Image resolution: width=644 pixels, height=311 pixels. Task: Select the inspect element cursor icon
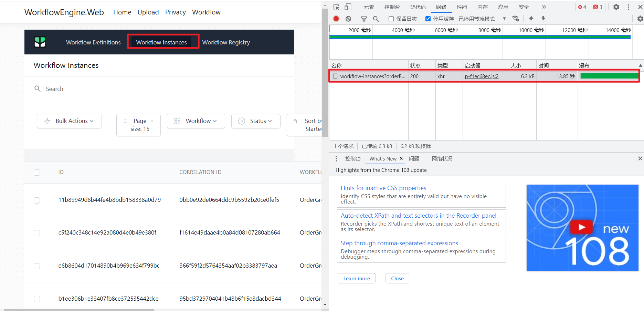pyautogui.click(x=336, y=7)
